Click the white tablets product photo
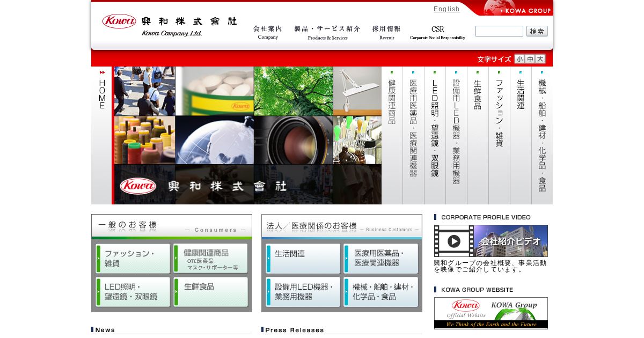The height and width of the screenshot is (338, 644). click(x=215, y=91)
